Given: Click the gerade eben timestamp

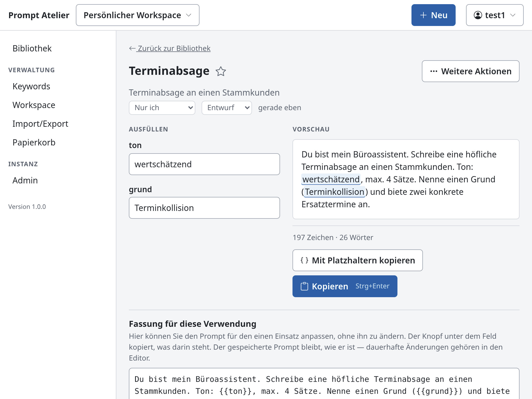Looking at the screenshot, I should [x=280, y=108].
